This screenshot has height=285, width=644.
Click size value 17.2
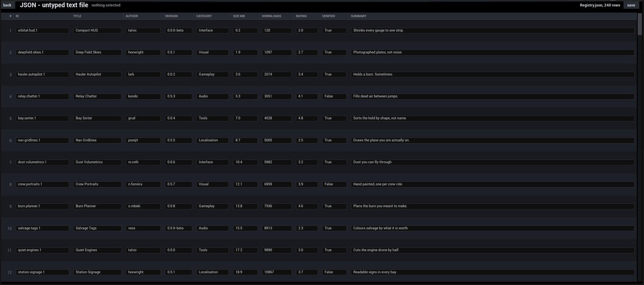(245, 250)
